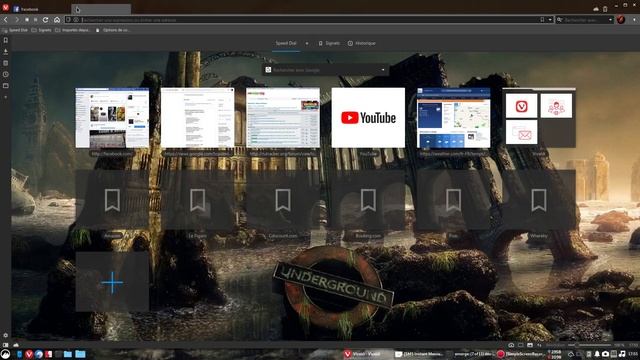Switch to SimpleScreenRecorder taskbar entry

(521, 354)
